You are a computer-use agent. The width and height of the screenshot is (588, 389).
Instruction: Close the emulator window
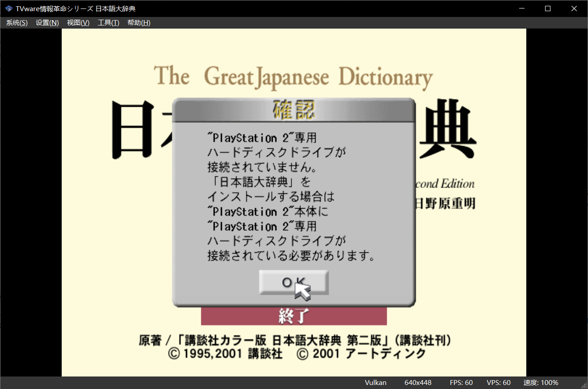click(x=574, y=8)
